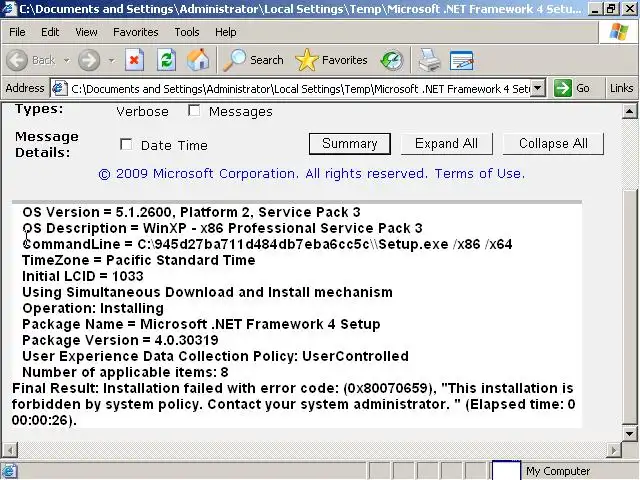Click the horizontal scrollbar right arrow
This screenshot has height=480, width=640.
tap(613, 450)
